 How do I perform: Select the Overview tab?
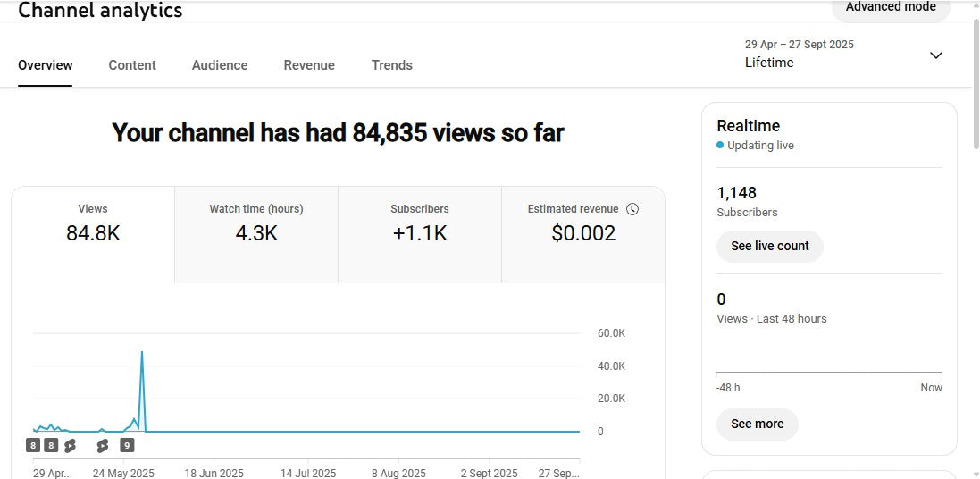point(46,65)
